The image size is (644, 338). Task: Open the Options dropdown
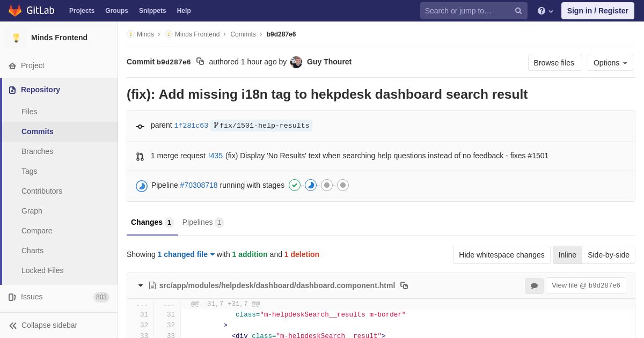pos(610,63)
